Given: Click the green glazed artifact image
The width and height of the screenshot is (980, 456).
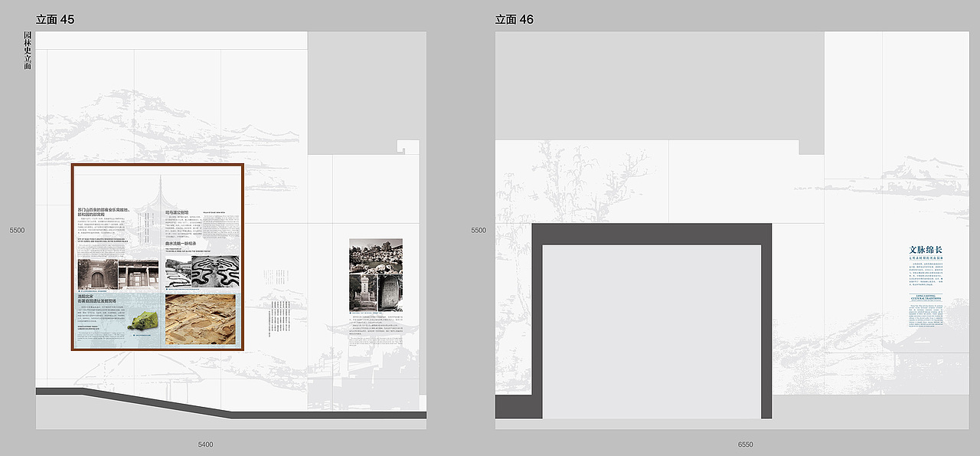Looking at the screenshot, I should click(144, 322).
